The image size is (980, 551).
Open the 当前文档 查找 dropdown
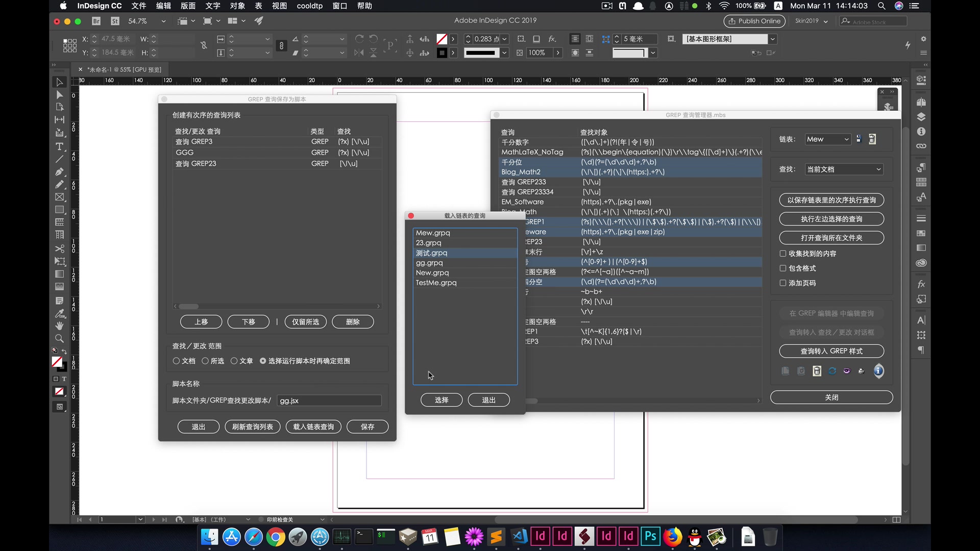click(x=844, y=169)
